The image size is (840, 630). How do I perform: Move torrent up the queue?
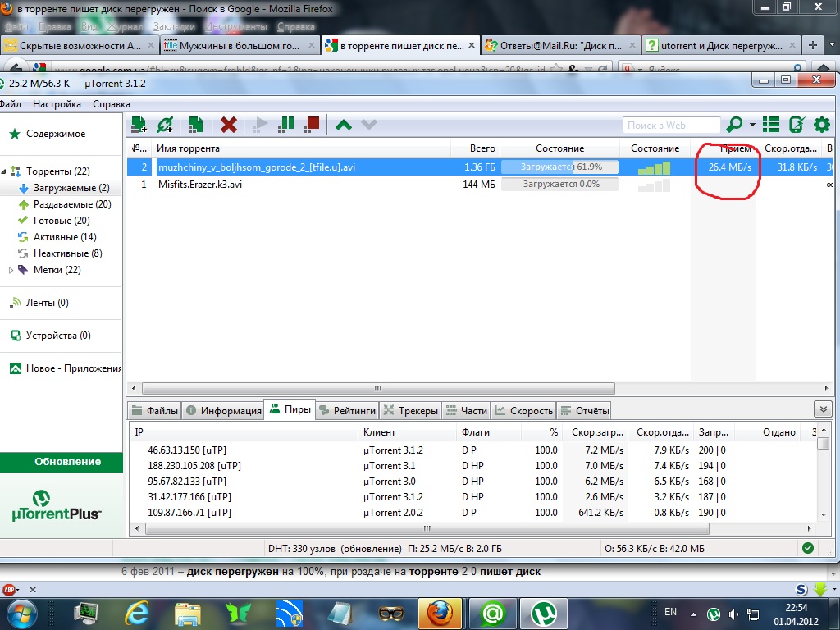(x=344, y=125)
